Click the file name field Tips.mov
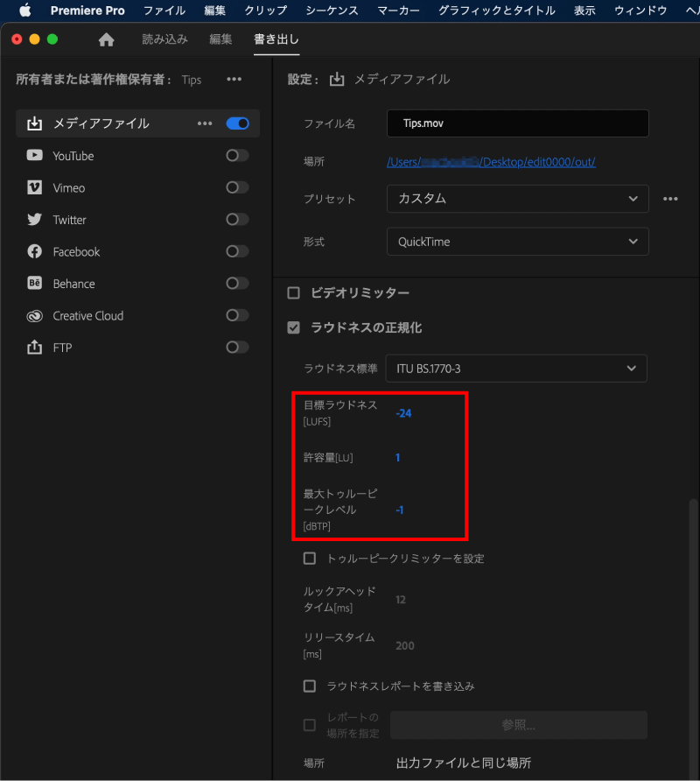 518,123
